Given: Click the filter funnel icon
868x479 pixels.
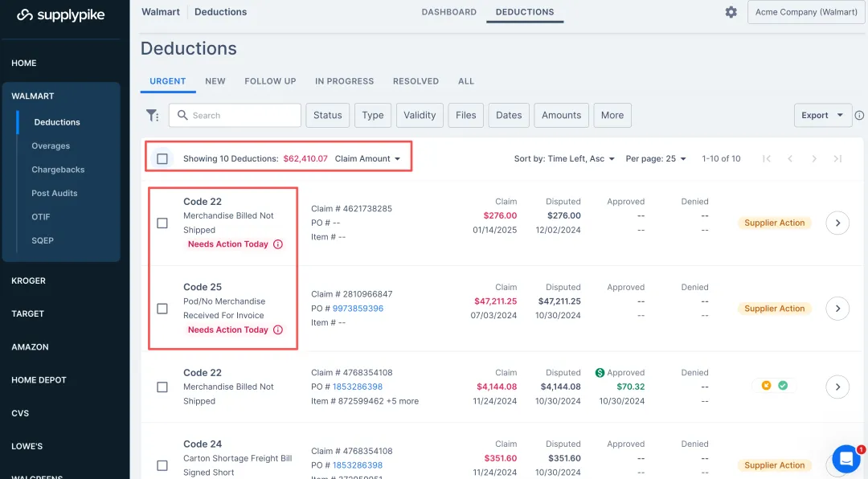Looking at the screenshot, I should 152,116.
